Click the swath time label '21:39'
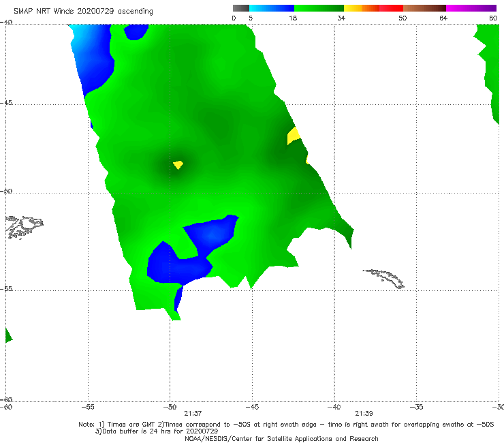This screenshot has height=443, width=504. pyautogui.click(x=364, y=414)
